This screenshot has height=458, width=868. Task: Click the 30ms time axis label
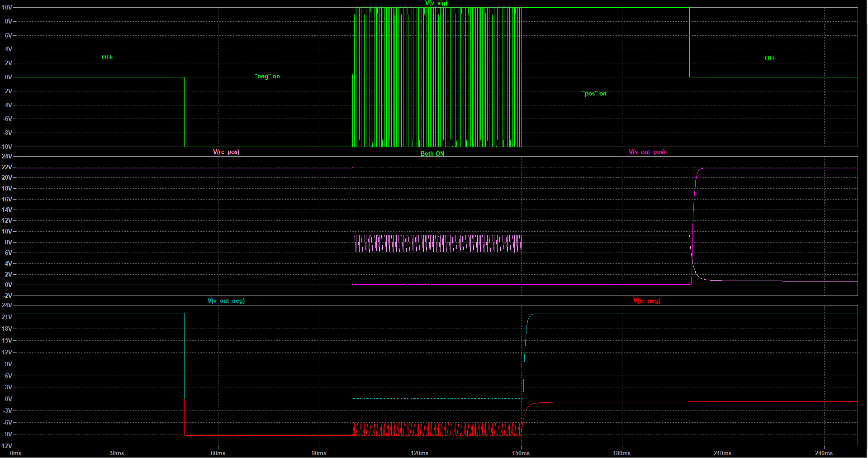(x=117, y=453)
